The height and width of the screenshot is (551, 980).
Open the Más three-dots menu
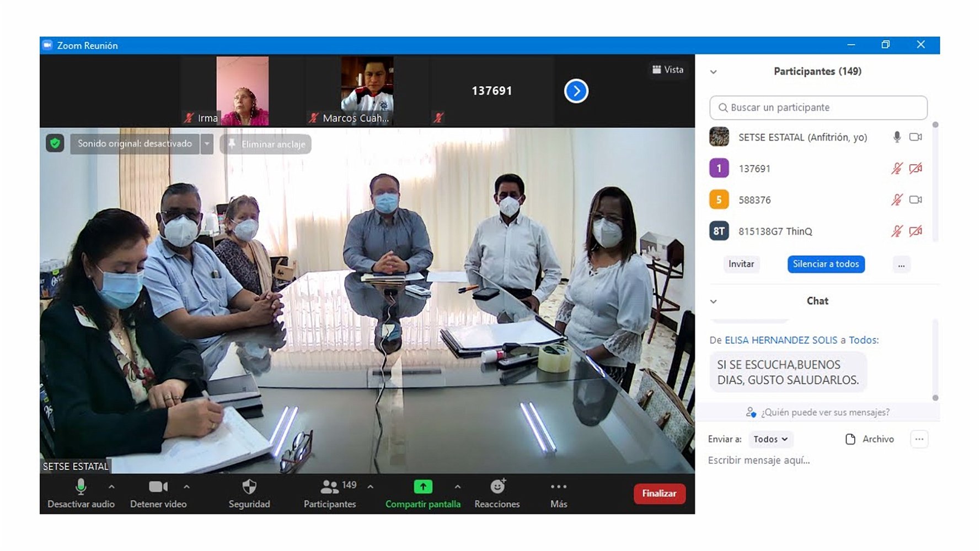click(x=559, y=494)
